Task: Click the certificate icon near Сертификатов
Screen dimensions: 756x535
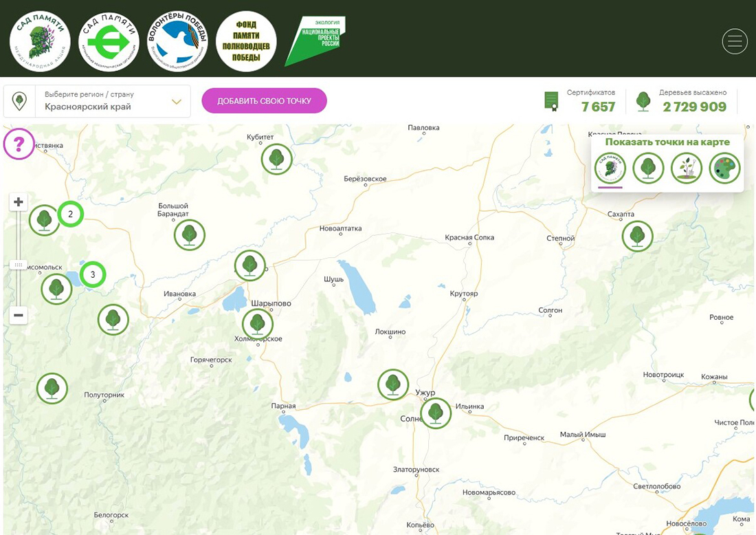Action: (x=551, y=101)
